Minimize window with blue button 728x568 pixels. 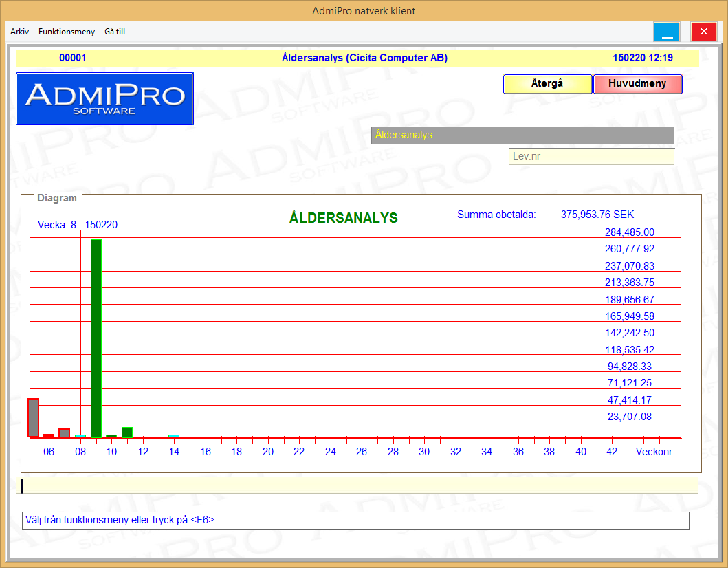(666, 32)
